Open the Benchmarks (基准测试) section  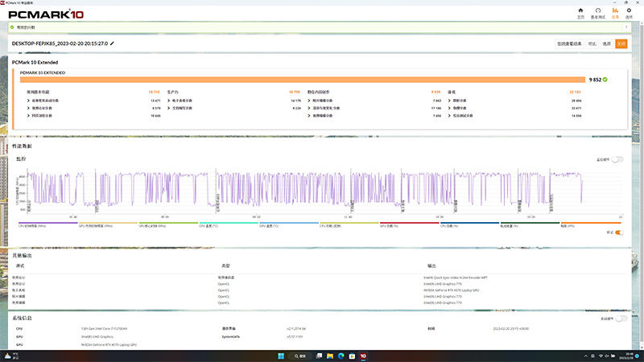597,13
